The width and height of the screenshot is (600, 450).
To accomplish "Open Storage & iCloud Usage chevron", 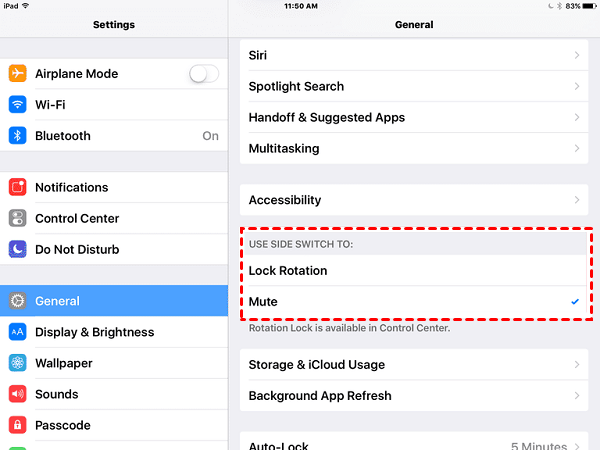I will pos(577,365).
